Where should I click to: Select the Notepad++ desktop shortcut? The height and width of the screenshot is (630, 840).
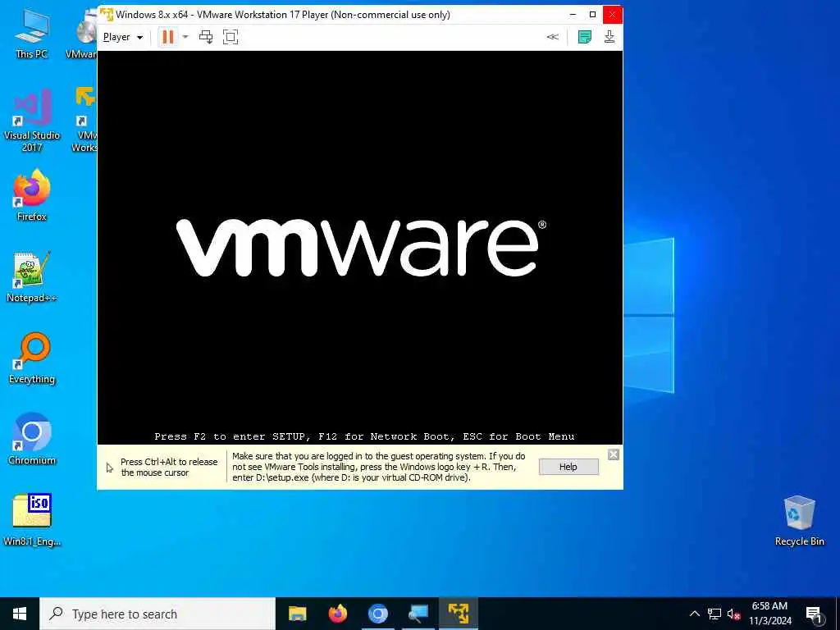[x=32, y=277]
